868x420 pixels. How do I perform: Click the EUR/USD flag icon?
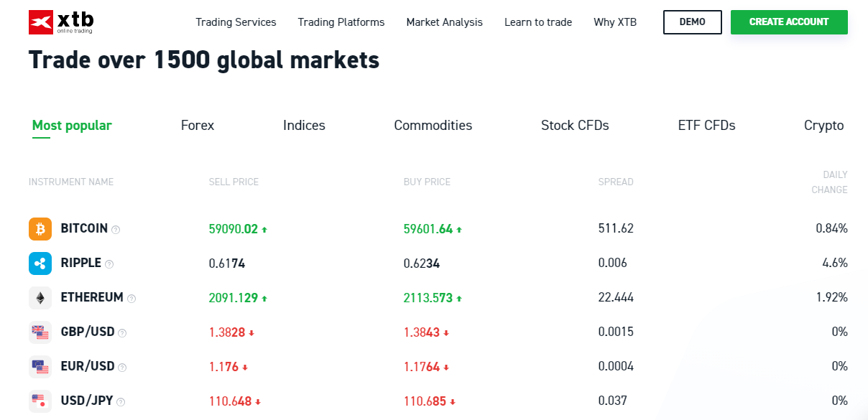tap(40, 367)
